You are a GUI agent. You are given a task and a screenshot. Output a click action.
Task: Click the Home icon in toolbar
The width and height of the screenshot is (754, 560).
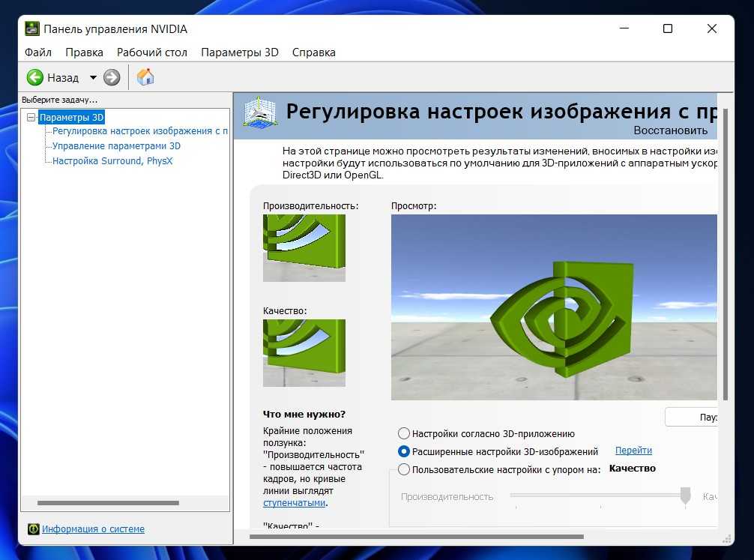point(145,77)
